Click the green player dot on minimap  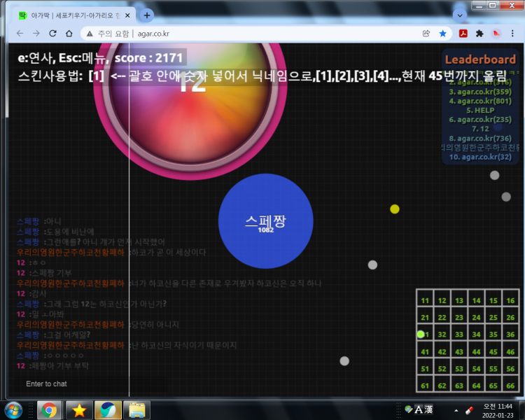[421, 335]
